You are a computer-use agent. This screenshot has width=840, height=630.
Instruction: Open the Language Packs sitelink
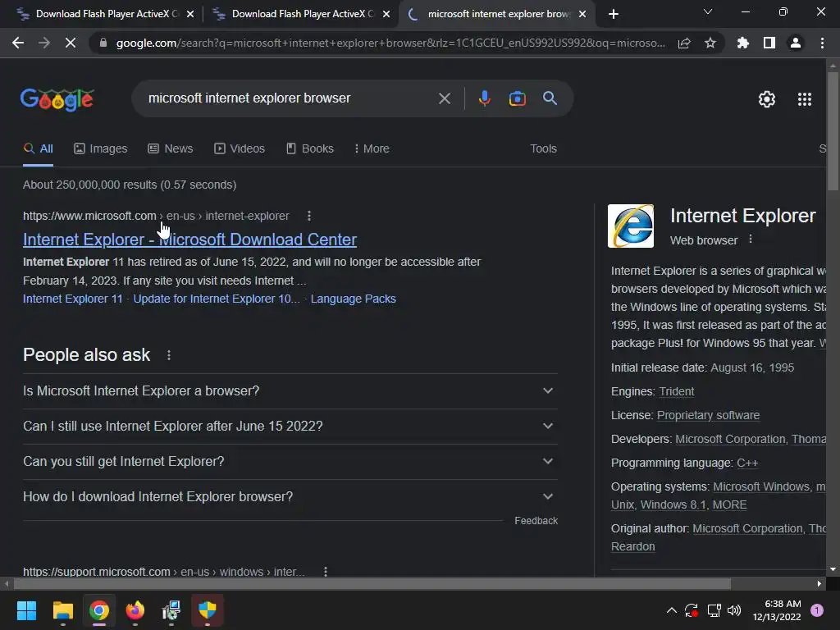[x=353, y=299]
